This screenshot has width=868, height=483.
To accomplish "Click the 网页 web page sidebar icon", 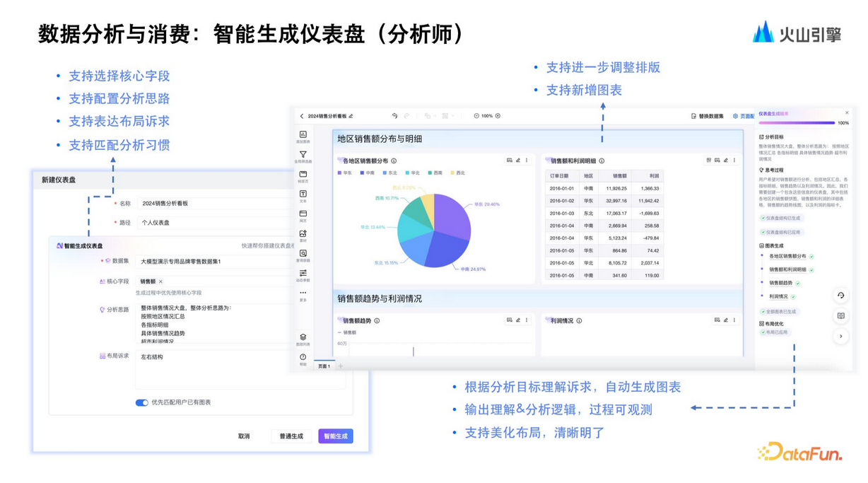I will [303, 214].
